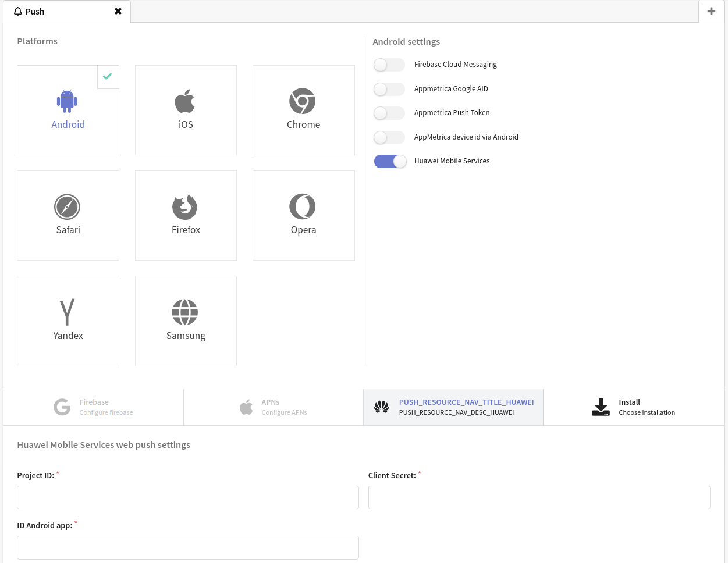The image size is (728, 563).
Task: Click 'Configure firebase' description text
Action: 106,412
